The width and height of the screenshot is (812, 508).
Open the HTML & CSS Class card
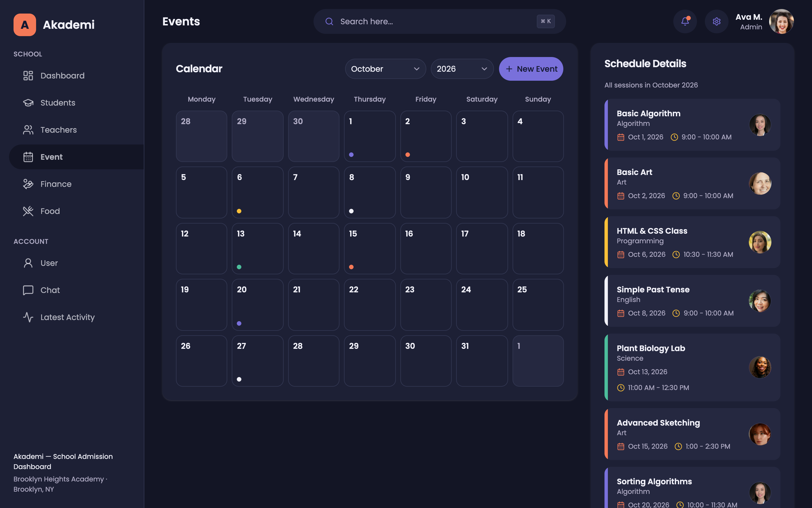692,242
